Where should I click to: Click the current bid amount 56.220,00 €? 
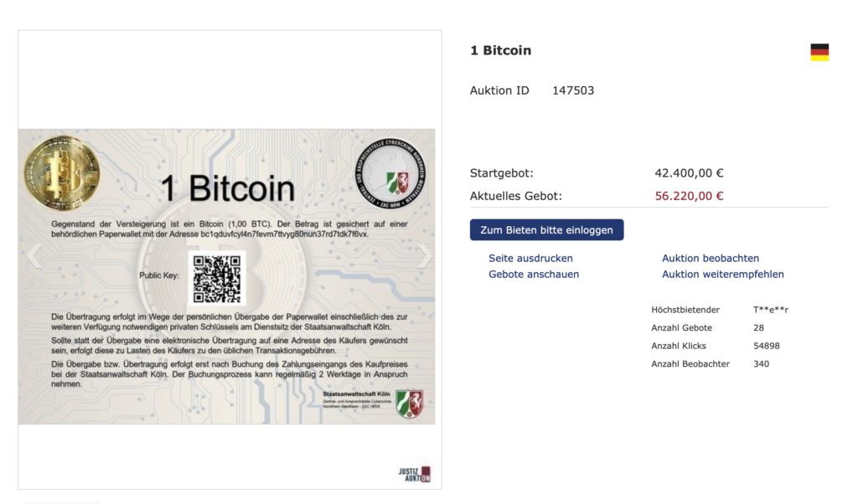click(x=689, y=196)
